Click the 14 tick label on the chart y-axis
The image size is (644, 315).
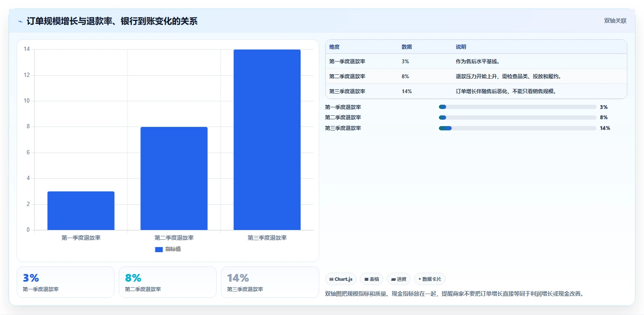click(26, 49)
